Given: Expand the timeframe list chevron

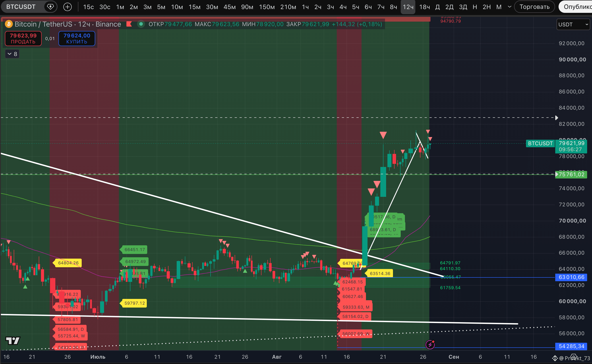Looking at the screenshot, I should (509, 7).
